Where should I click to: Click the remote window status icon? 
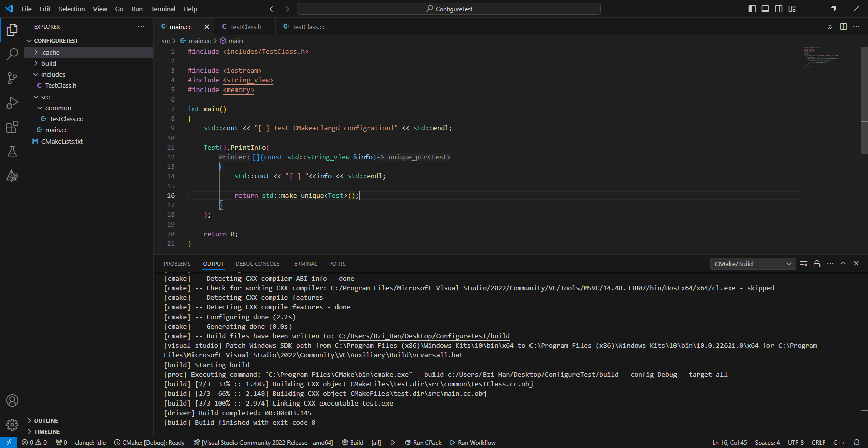point(9,442)
